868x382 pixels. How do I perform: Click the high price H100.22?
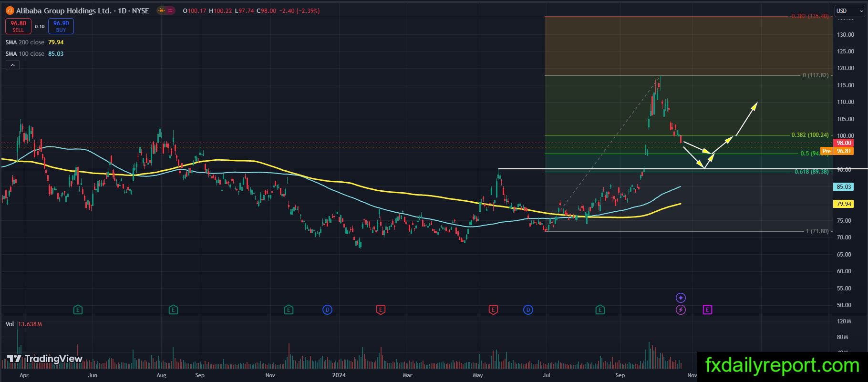coord(220,10)
